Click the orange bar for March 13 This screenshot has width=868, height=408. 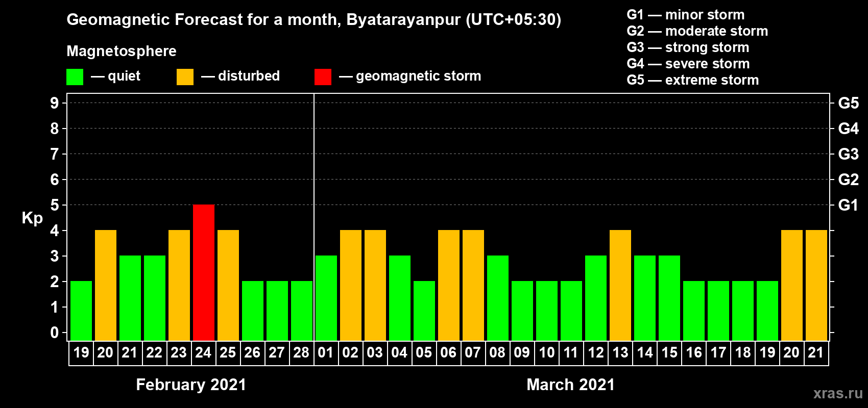pos(620,285)
